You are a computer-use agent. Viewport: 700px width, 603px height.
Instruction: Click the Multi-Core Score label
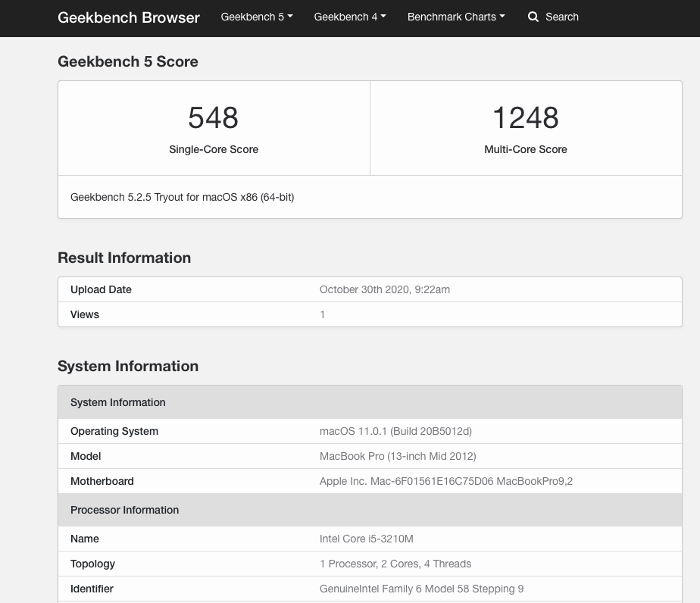[x=526, y=149]
